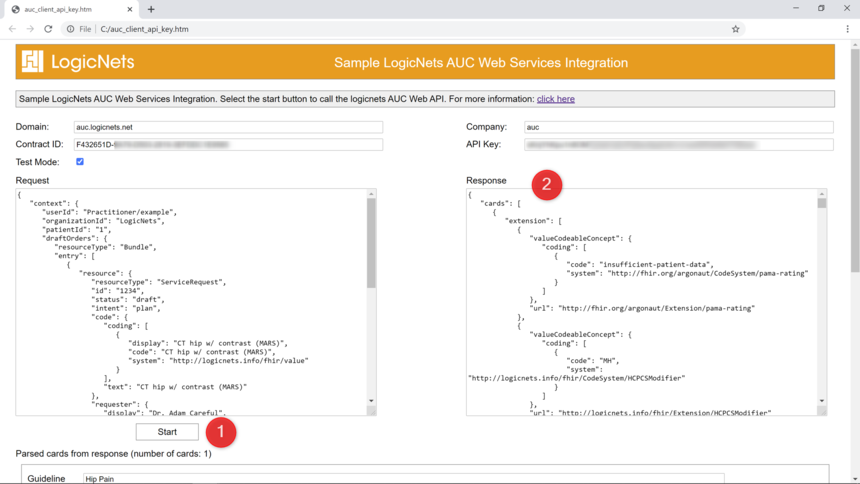Click the Guideline field showing Hip Pain
This screenshot has width=860, height=484.
click(403, 479)
